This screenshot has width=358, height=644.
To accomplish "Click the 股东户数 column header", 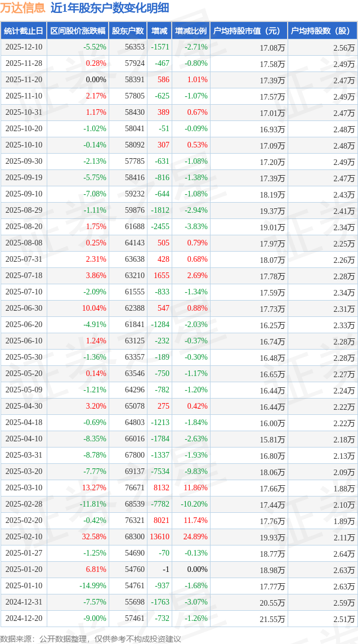I will (128, 31).
